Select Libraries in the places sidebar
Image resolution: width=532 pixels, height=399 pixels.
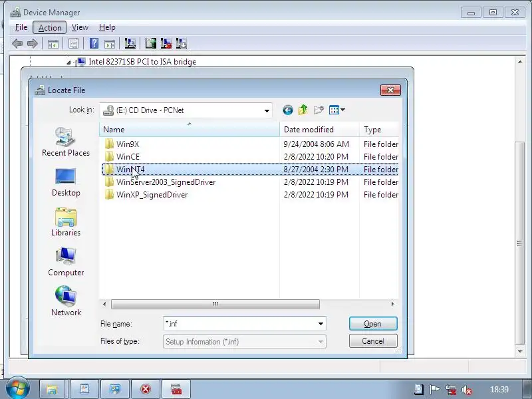[66, 222]
